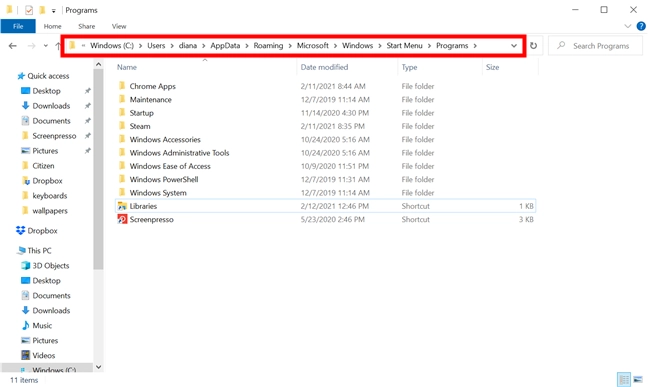
Task: Open Quick access in navigation pane
Action: (48, 76)
